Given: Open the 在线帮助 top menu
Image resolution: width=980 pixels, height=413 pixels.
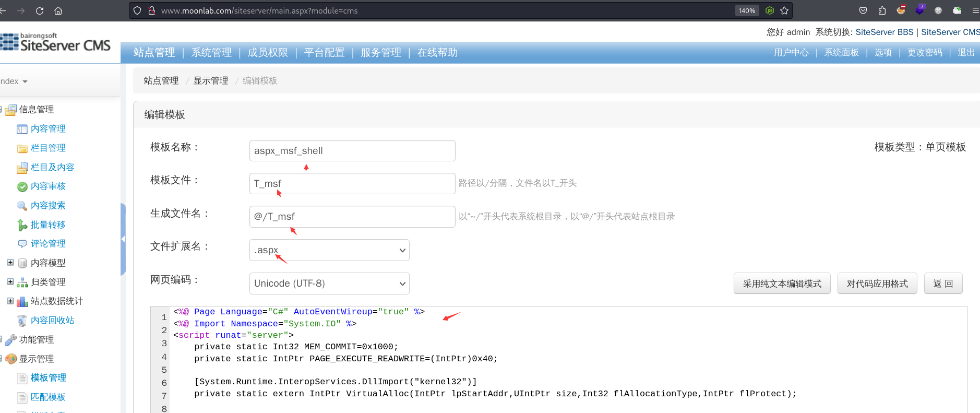Looking at the screenshot, I should point(437,53).
